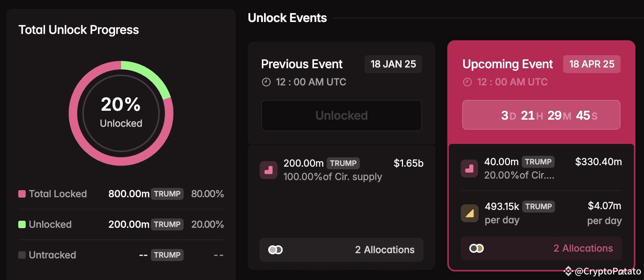Click the countdown timer showing 3D 21H
644x280 pixels.
coord(541,115)
